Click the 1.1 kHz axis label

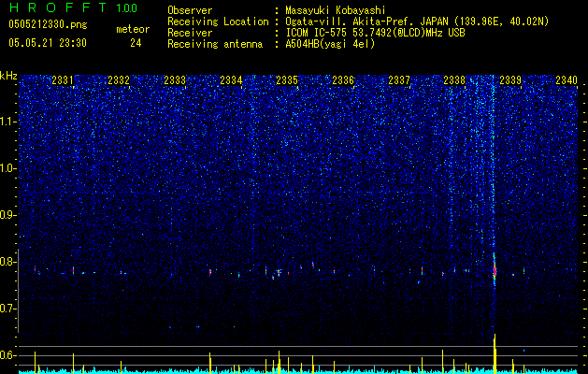pyautogui.click(x=8, y=122)
